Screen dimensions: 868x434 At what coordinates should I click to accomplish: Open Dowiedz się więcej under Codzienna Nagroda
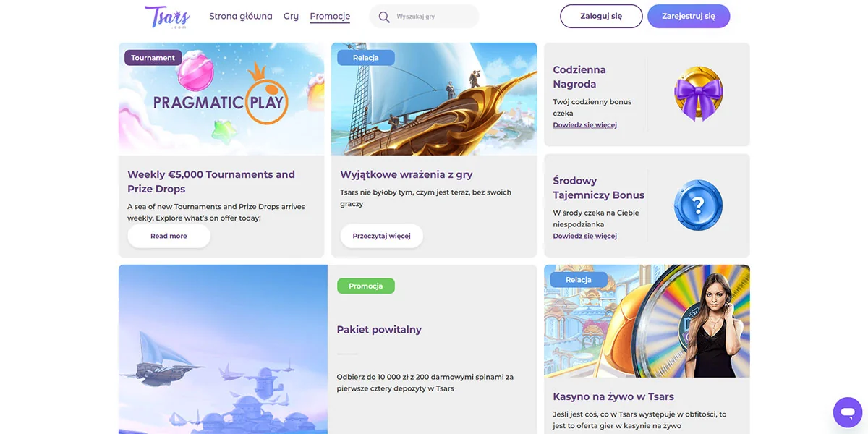click(x=584, y=125)
